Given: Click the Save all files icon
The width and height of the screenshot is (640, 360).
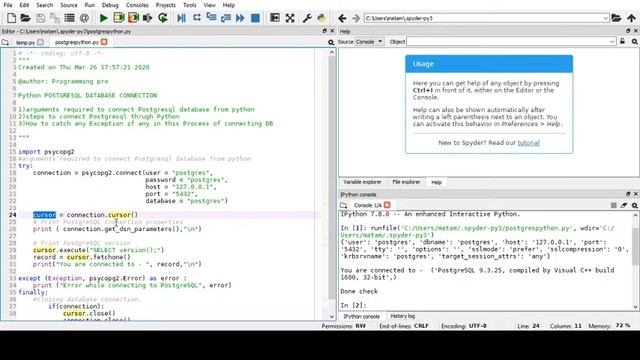Looking at the screenshot, I should point(55,18).
